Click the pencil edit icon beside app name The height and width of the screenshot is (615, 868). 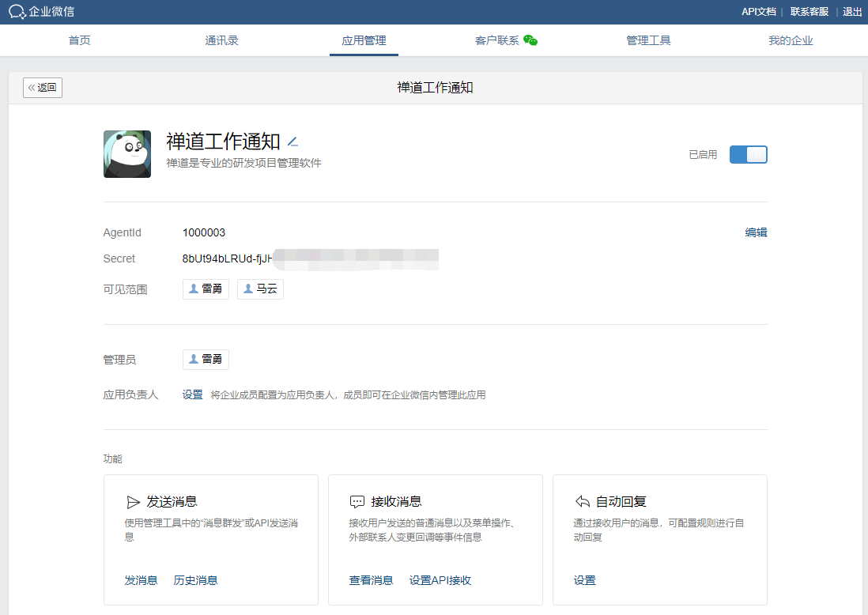click(x=292, y=142)
